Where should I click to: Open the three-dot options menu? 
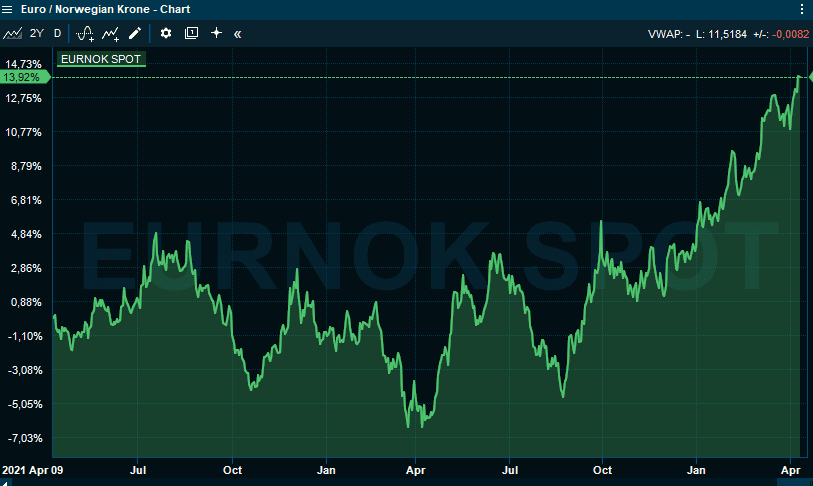pos(802,9)
